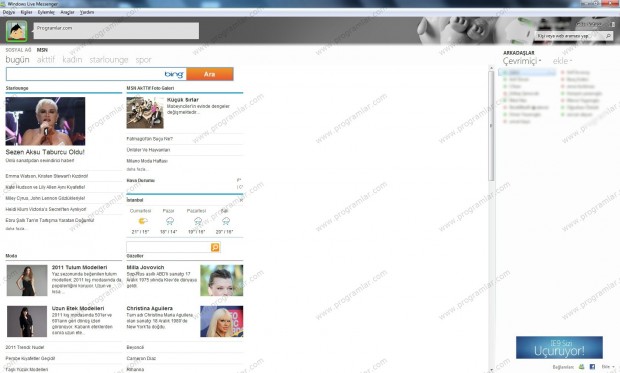This screenshot has width=620, height=373.
Task: Close the İstanbul weather card with its x
Action: pyautogui.click(x=241, y=200)
